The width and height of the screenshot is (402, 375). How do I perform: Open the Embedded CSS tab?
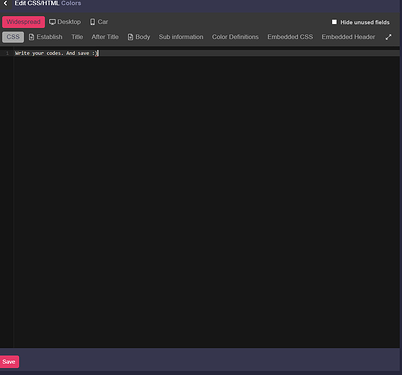pos(290,37)
